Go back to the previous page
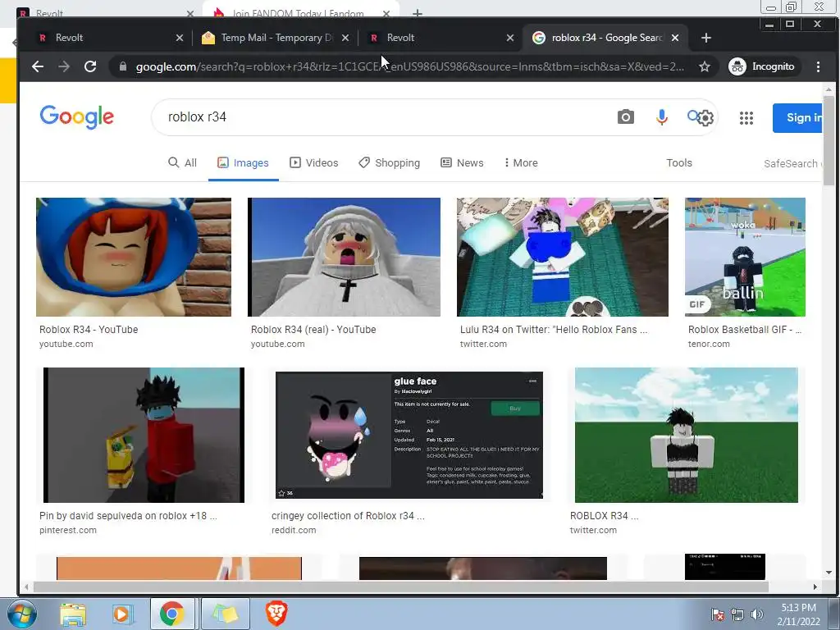840x630 pixels. pyautogui.click(x=38, y=66)
